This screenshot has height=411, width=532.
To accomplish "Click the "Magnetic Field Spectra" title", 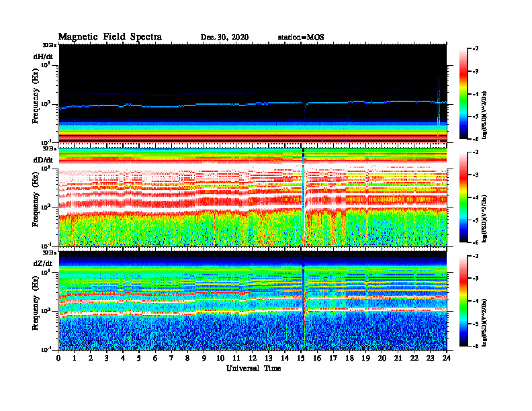I will 110,37.
